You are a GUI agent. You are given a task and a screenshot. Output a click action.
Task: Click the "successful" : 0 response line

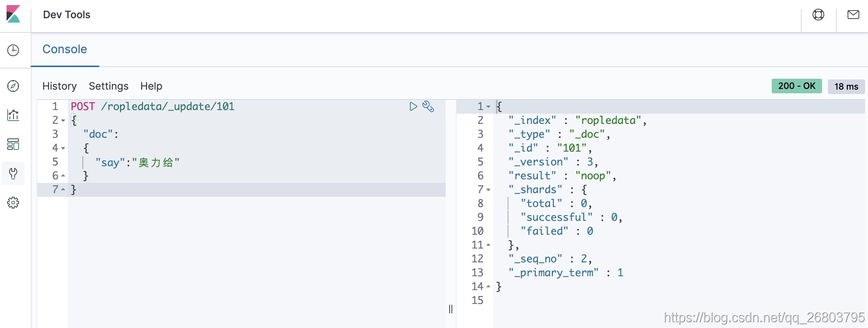coord(571,217)
